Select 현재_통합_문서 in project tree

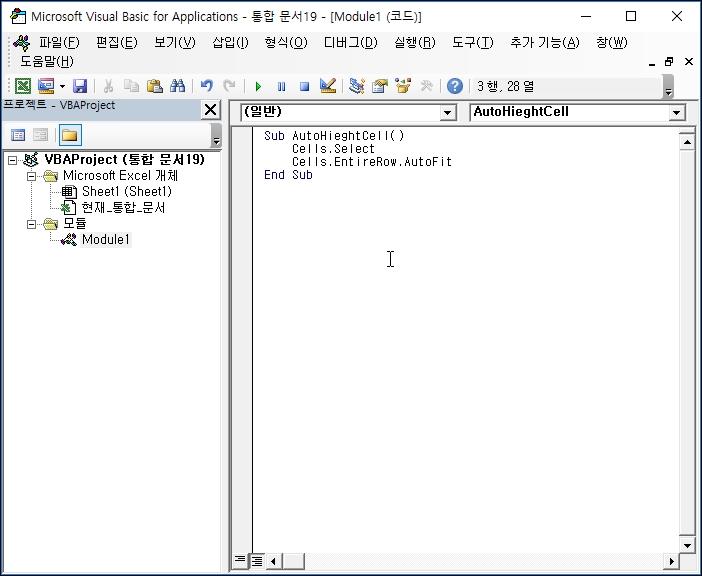[x=123, y=208]
